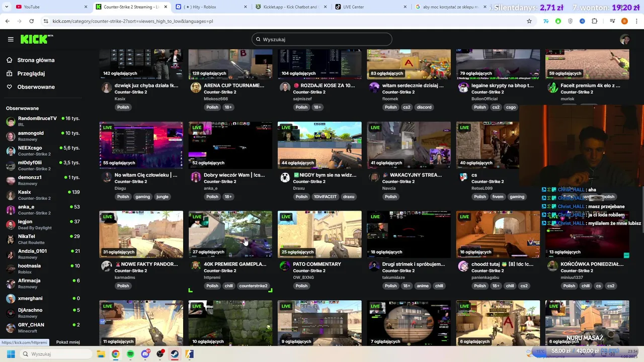Open asmongold followed channel
Viewport: 644px width, 362px height.
(43, 136)
